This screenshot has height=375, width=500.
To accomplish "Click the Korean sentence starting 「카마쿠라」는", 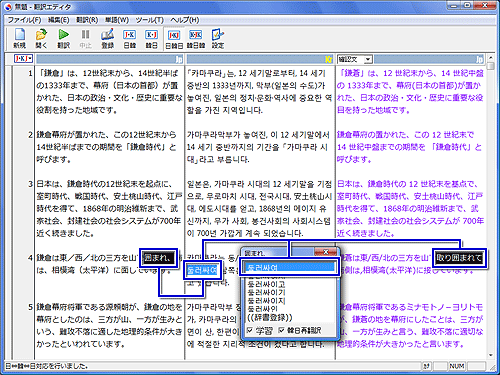I will point(259,92).
